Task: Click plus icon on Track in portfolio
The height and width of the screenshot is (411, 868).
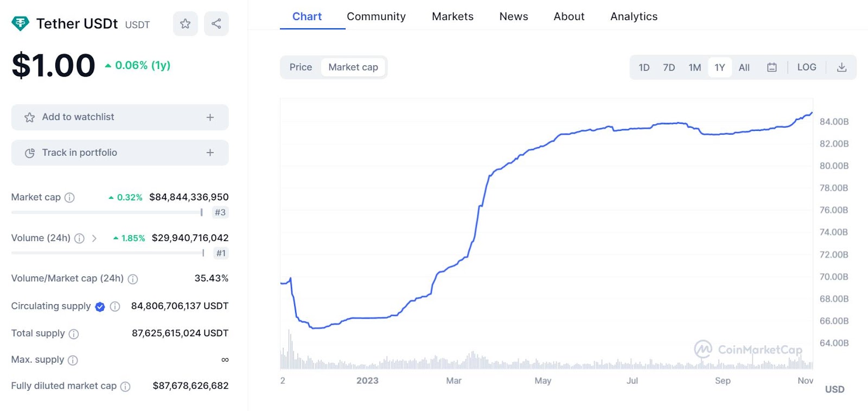Action: tap(210, 153)
